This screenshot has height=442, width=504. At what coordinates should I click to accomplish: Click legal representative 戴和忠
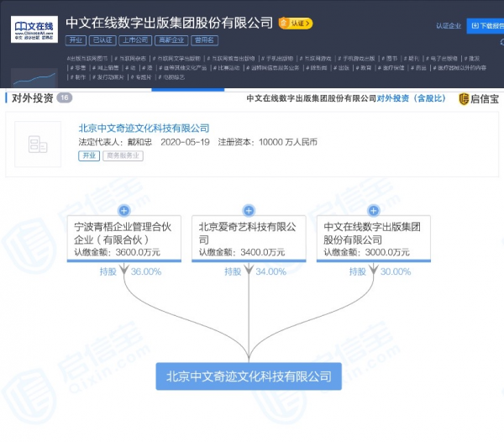point(139,142)
